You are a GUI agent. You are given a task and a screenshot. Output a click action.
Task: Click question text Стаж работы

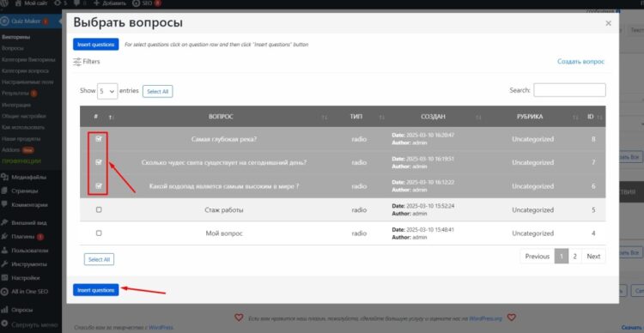coord(224,209)
